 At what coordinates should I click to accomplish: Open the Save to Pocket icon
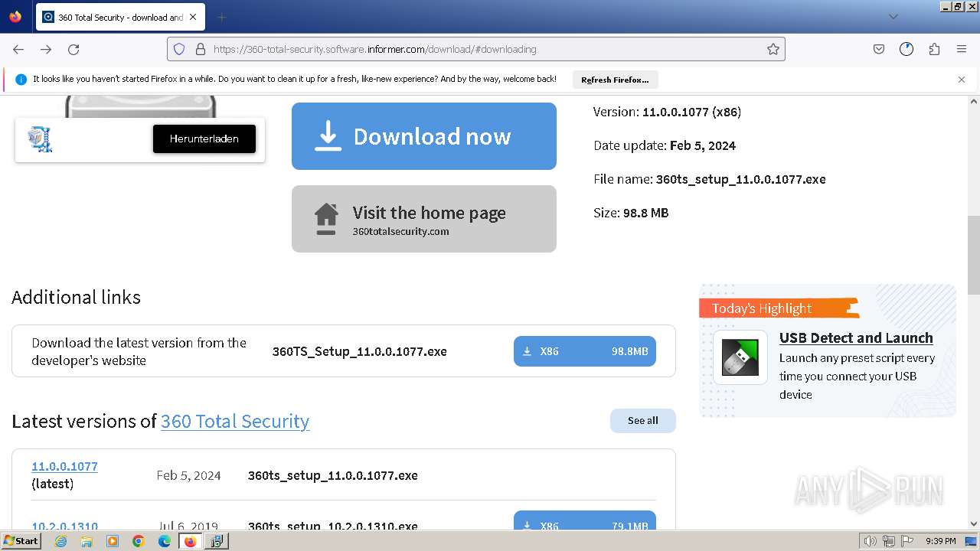(879, 49)
